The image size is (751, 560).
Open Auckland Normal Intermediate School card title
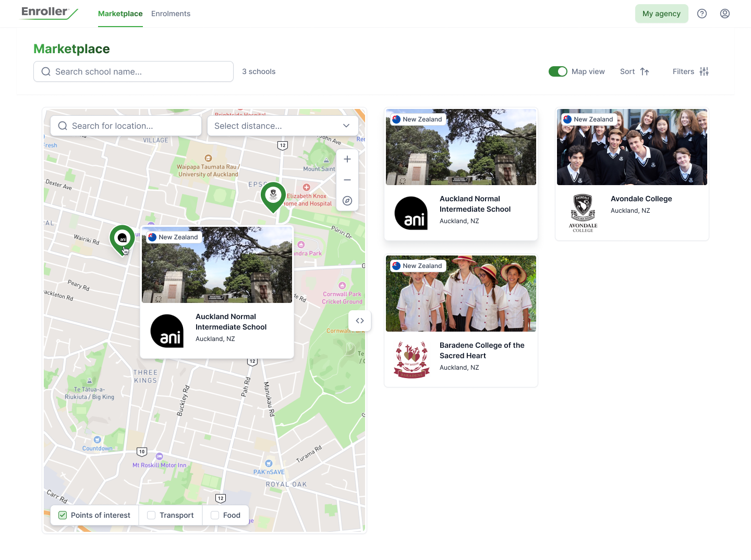point(475,204)
